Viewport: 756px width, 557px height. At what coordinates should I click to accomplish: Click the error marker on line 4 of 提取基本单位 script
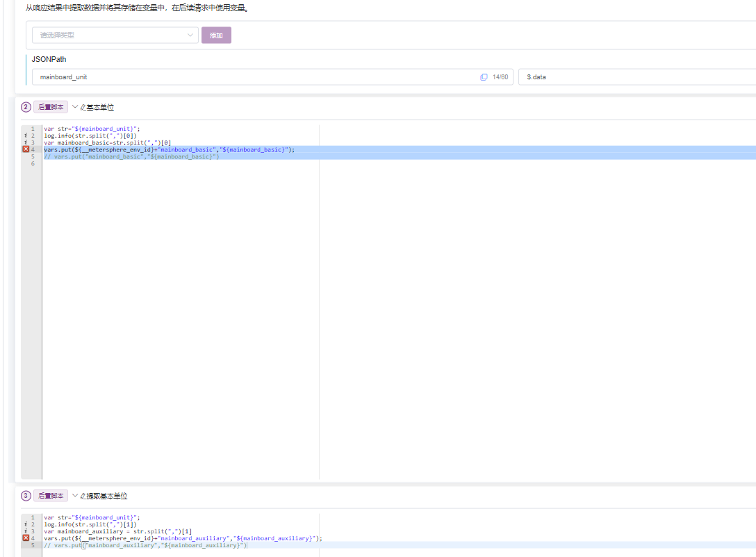click(x=26, y=538)
